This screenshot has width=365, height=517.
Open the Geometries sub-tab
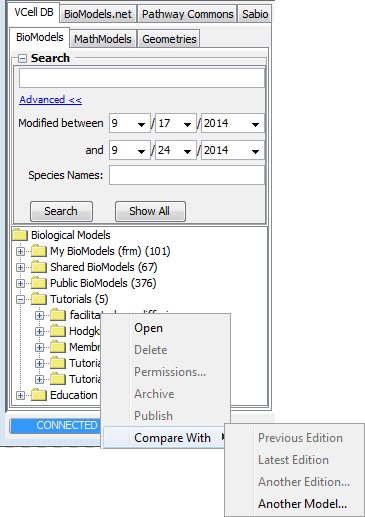click(x=169, y=39)
